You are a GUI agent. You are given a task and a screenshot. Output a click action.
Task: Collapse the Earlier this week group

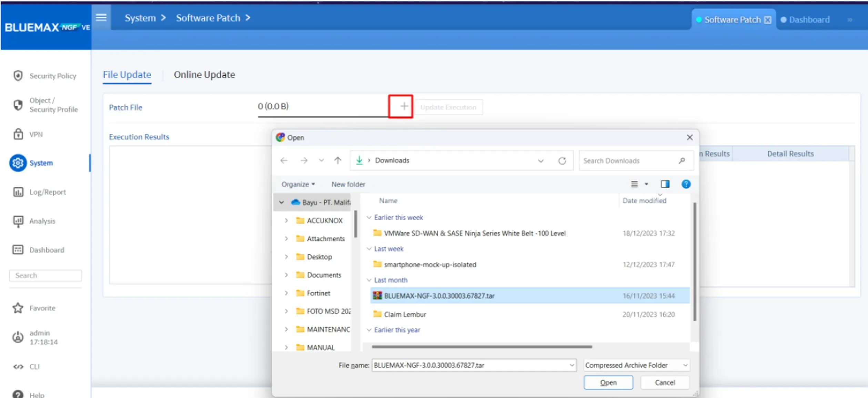pos(369,217)
